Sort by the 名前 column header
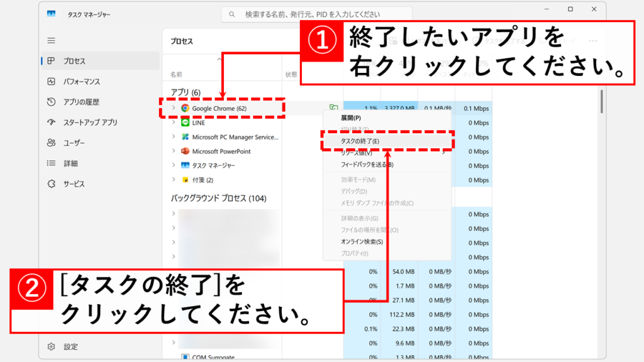 coord(176,74)
